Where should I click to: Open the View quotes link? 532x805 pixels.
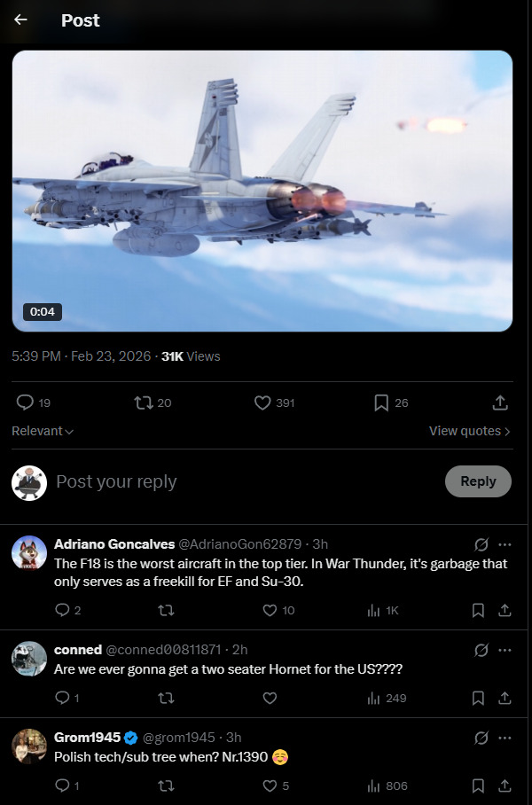pos(469,431)
